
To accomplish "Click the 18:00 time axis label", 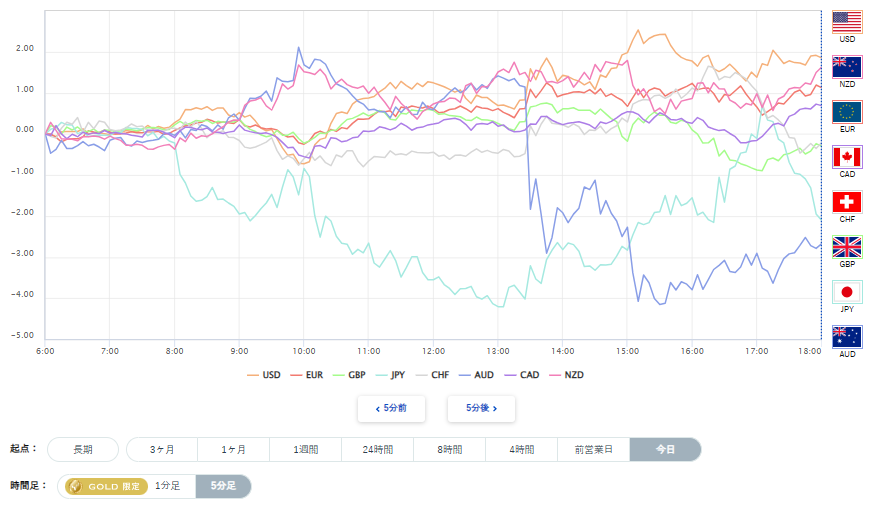I will tap(809, 351).
